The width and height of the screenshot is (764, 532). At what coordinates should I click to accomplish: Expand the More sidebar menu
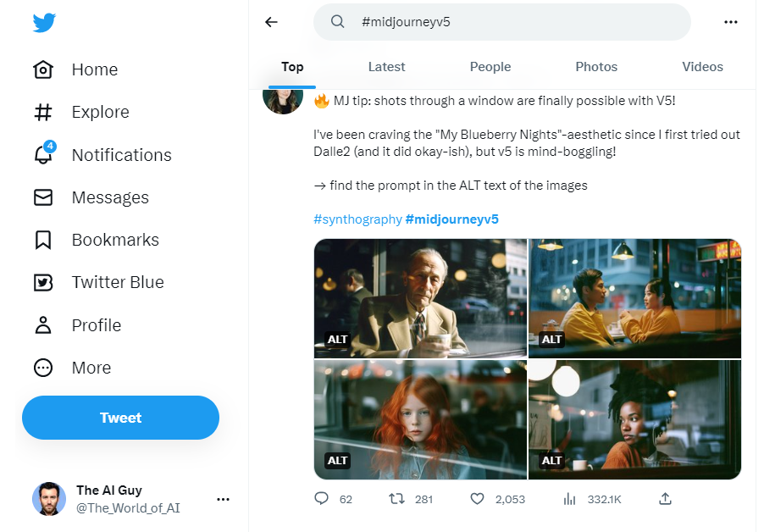tap(42, 368)
